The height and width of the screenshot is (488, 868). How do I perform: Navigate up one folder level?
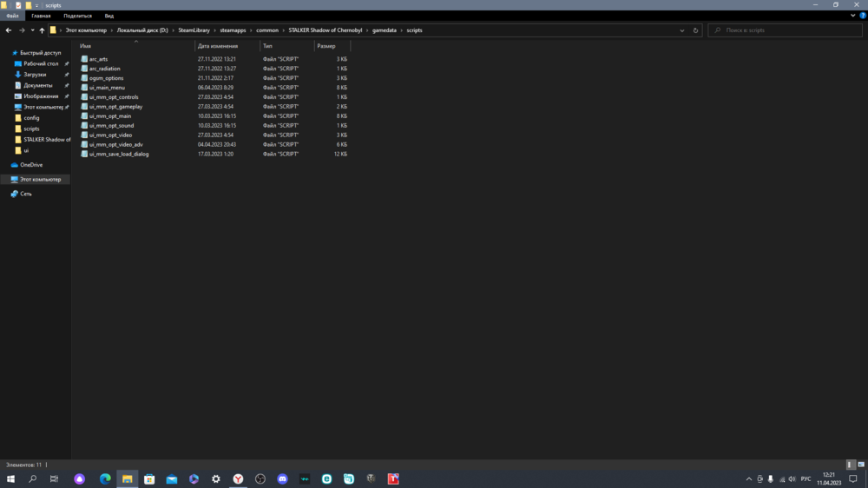pyautogui.click(x=42, y=30)
